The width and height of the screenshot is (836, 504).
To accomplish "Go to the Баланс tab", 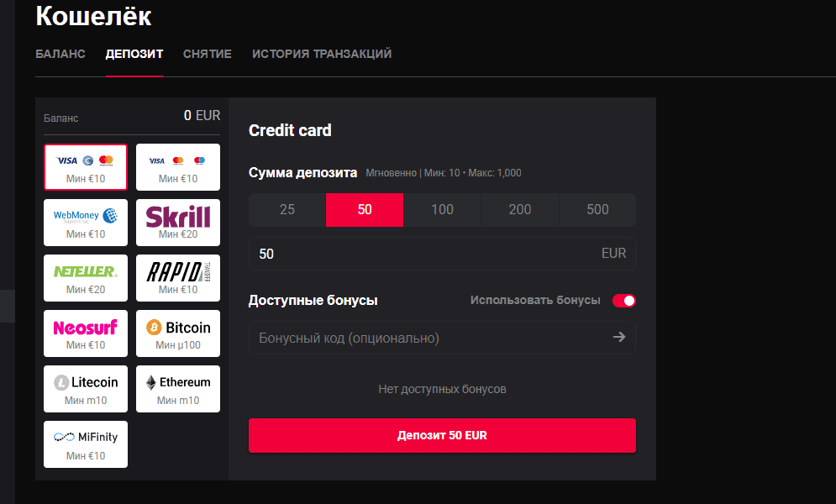I will click(x=60, y=53).
